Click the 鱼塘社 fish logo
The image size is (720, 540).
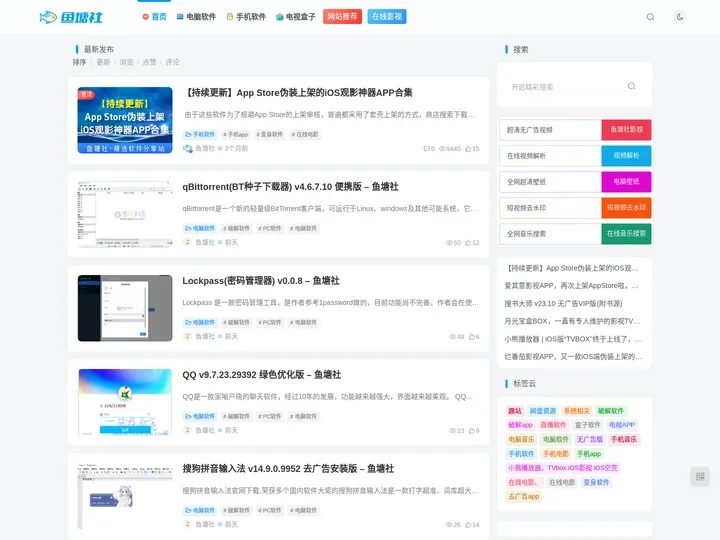71,17
